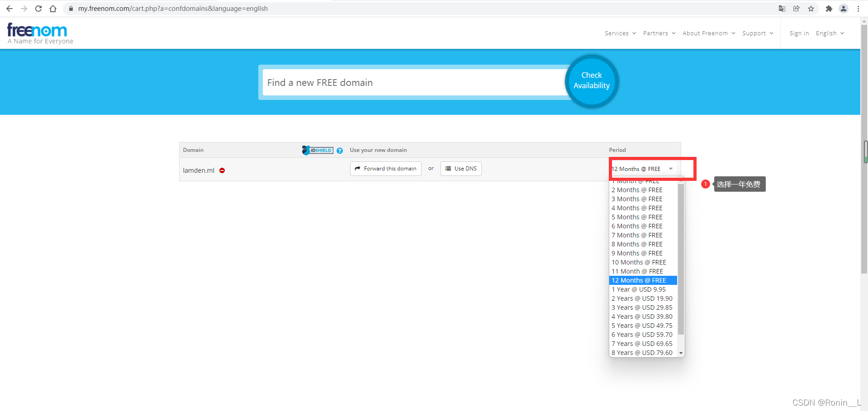The image size is (868, 411).
Task: Select 1 Year @ USD 9.95 option
Action: tap(643, 289)
